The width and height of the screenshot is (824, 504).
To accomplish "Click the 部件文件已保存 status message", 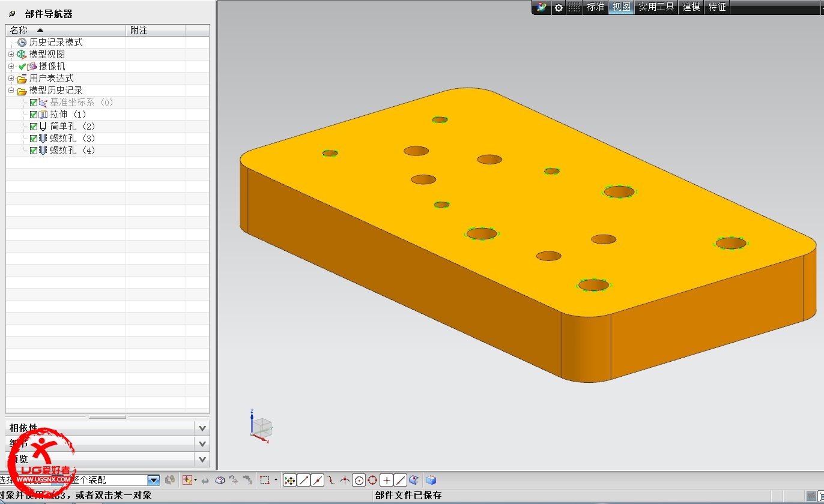I will click(408, 496).
